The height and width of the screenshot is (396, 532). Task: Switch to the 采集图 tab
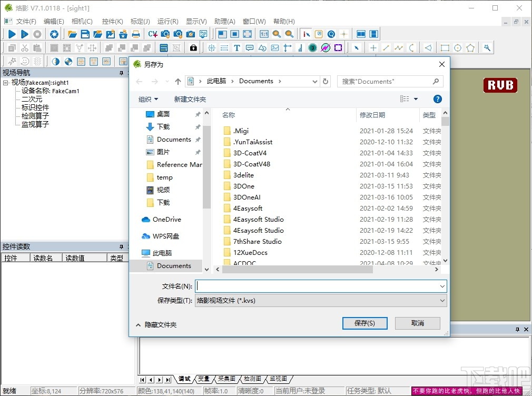[226, 379]
